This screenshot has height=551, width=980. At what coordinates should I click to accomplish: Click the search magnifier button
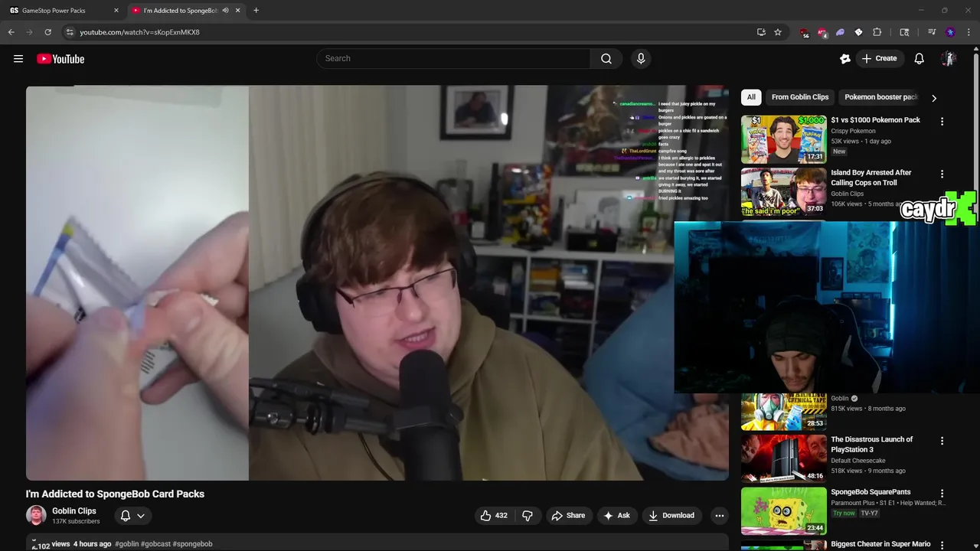606,59
